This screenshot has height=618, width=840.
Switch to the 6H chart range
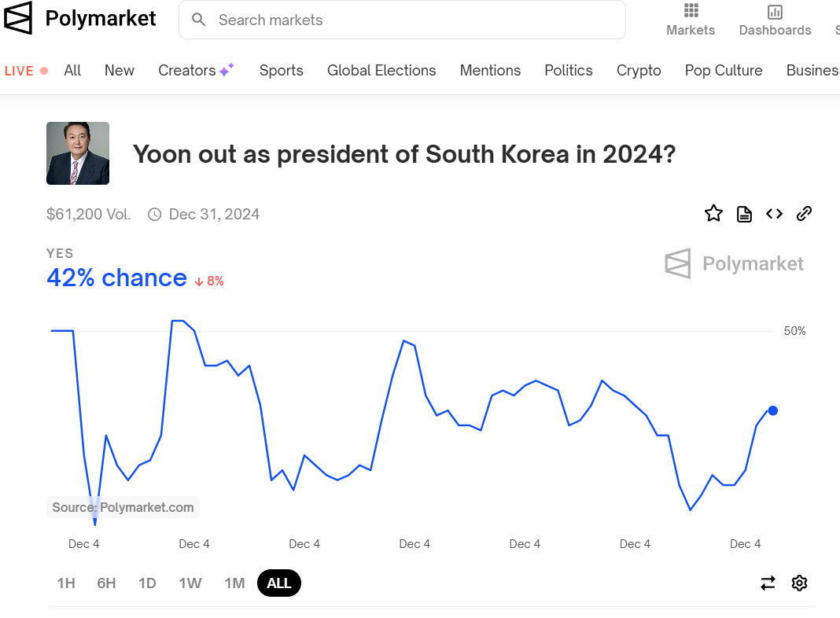[106, 583]
